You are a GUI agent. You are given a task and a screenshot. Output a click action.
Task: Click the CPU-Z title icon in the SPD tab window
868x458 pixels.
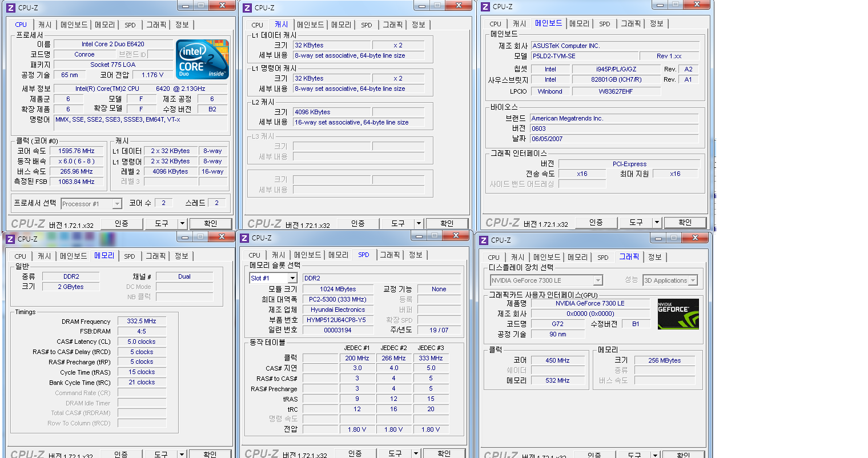pos(244,238)
